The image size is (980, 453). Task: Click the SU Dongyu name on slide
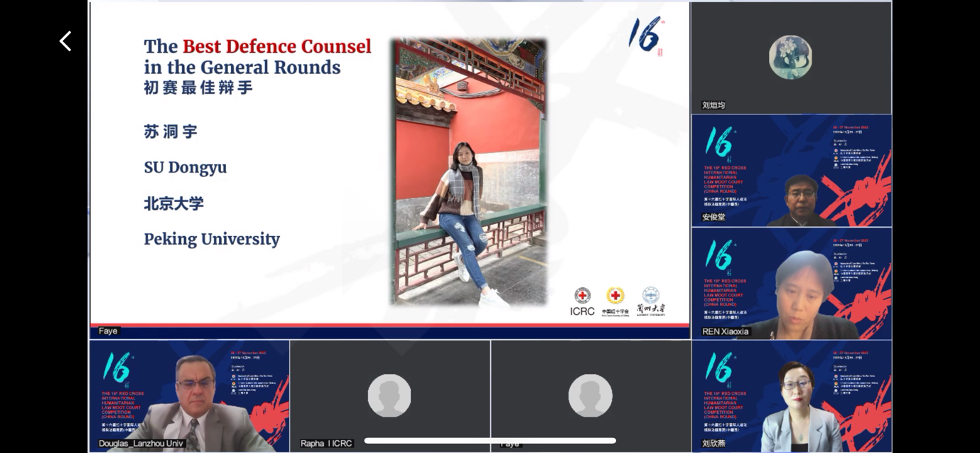(185, 167)
